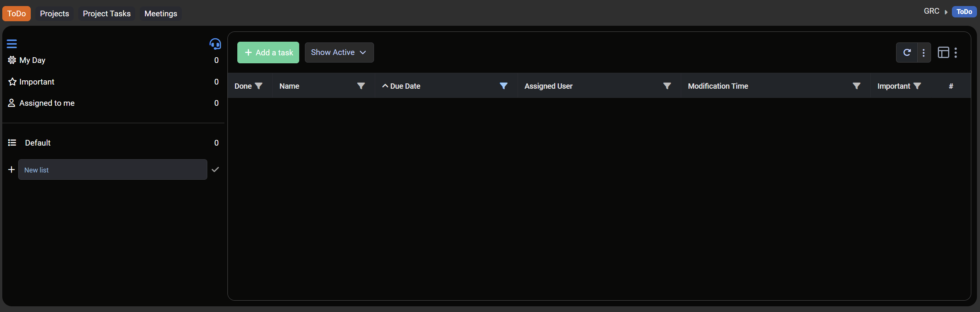Click the filter icon on Name column
This screenshot has width=980, height=312.
pos(361,86)
